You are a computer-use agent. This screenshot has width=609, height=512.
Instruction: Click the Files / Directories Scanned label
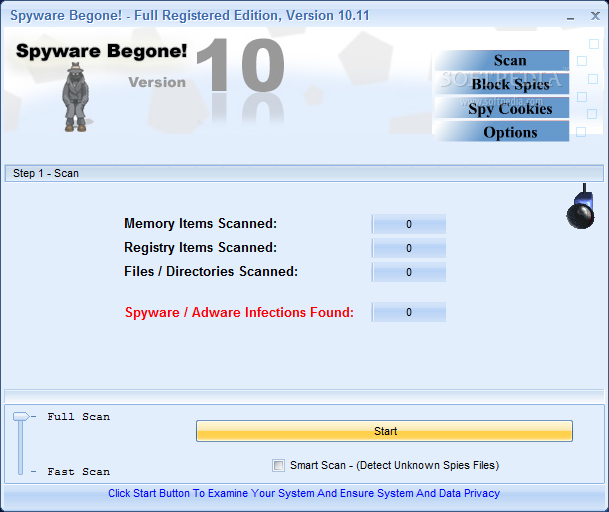211,272
